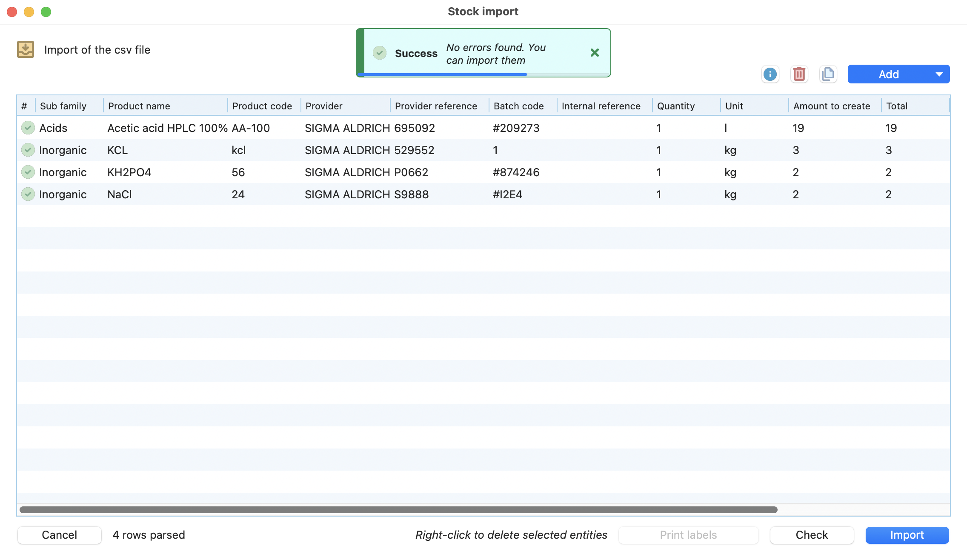Viewport: 967px width, 560px height.
Task: Click the Provider column header
Action: click(x=345, y=106)
